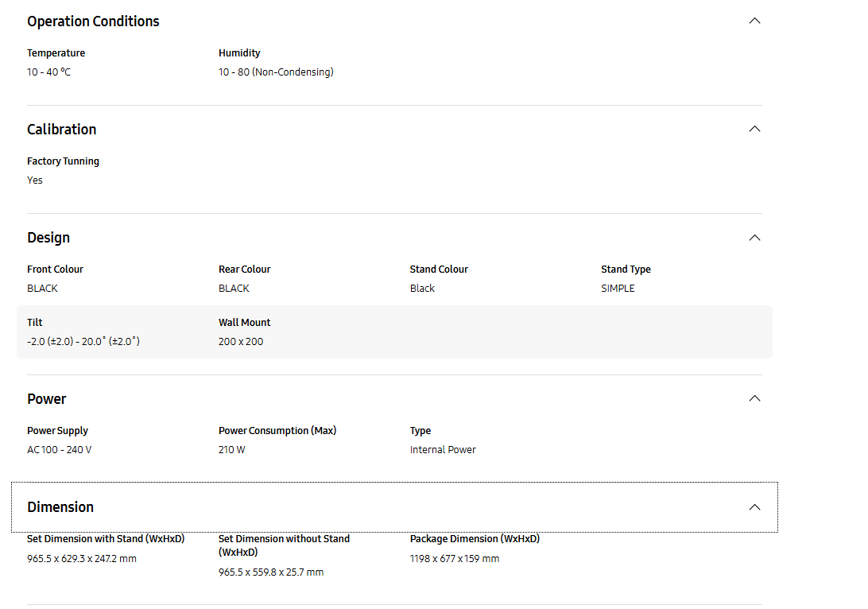Click the Humidity specification label

[239, 53]
